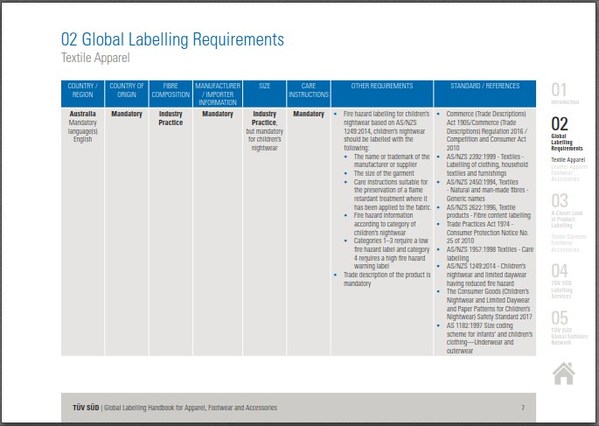Image resolution: width=599 pixels, height=426 pixels.
Task: Open Textile Garment under section 03
Action: tap(568, 237)
